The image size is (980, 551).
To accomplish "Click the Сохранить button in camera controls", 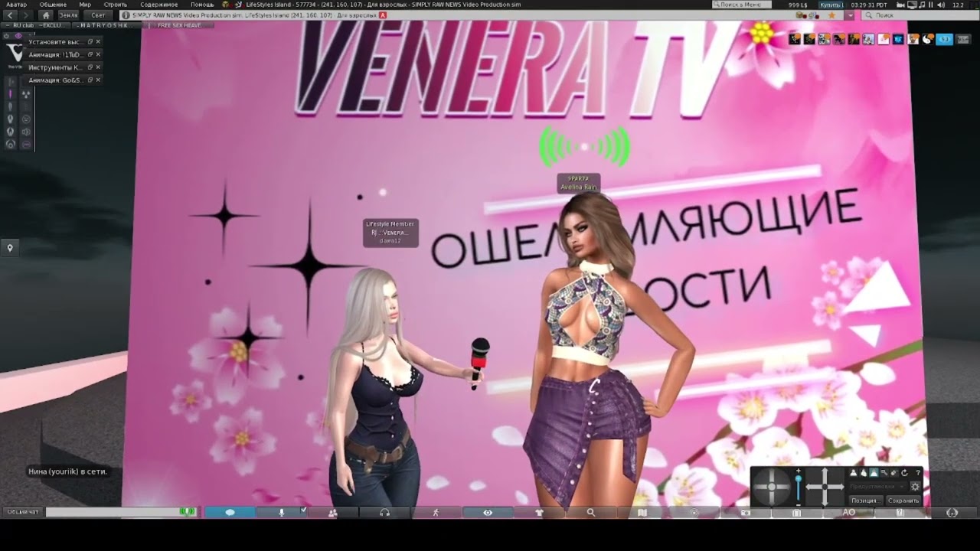I will [903, 500].
